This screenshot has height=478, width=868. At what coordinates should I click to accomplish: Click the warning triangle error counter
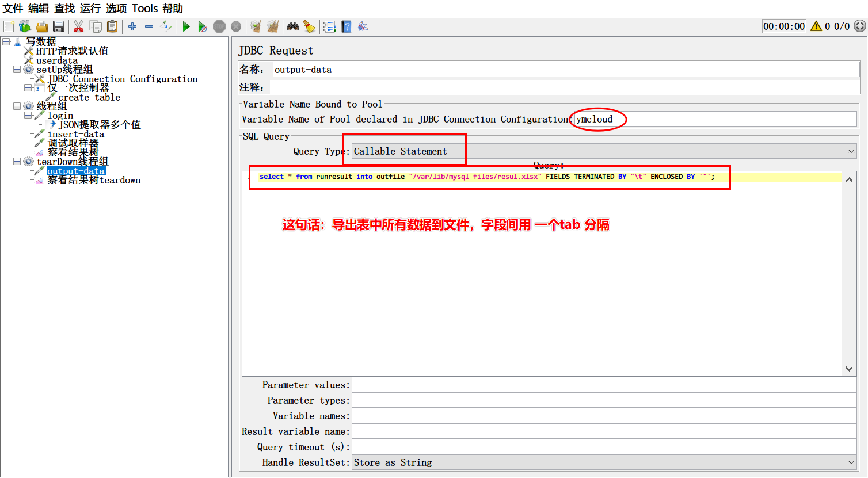point(816,26)
